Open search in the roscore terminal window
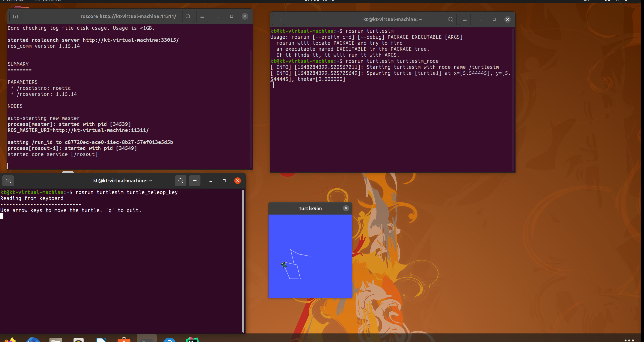 pyautogui.click(x=188, y=16)
